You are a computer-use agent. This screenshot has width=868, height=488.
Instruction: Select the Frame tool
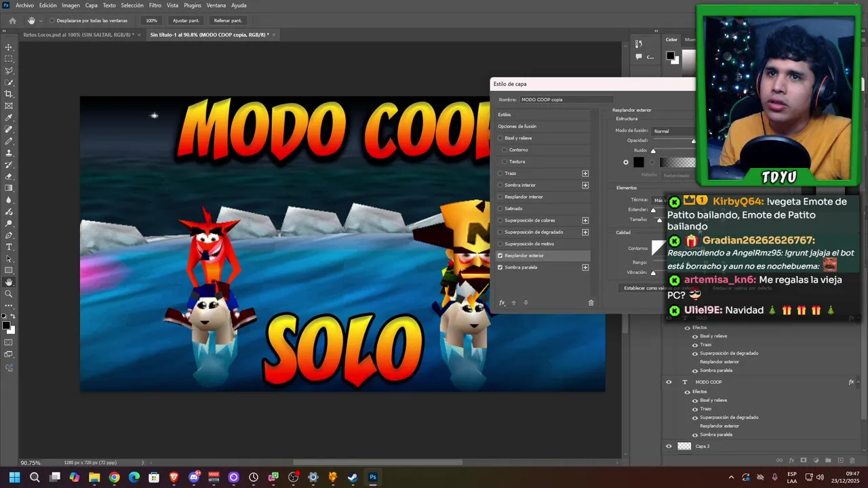(9, 106)
